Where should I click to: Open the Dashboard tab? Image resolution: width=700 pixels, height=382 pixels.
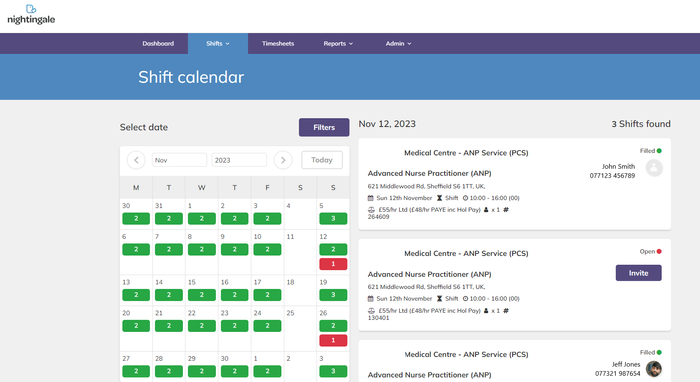[x=158, y=43]
